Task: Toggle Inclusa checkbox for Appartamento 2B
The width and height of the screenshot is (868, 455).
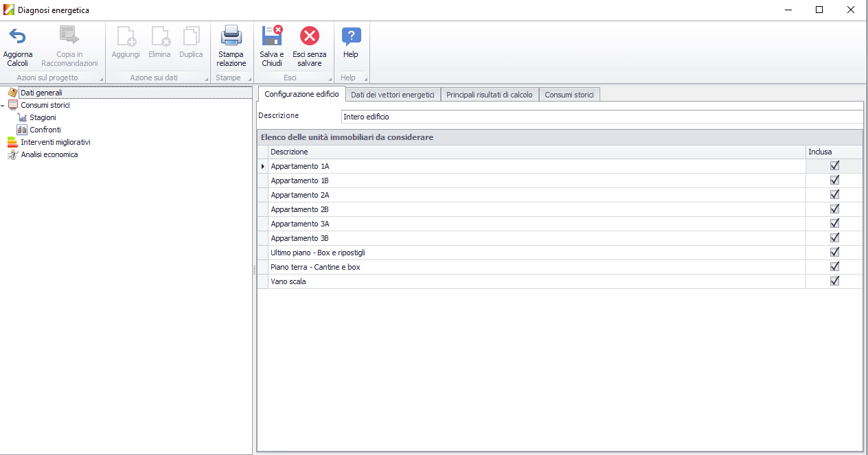Action: [834, 209]
